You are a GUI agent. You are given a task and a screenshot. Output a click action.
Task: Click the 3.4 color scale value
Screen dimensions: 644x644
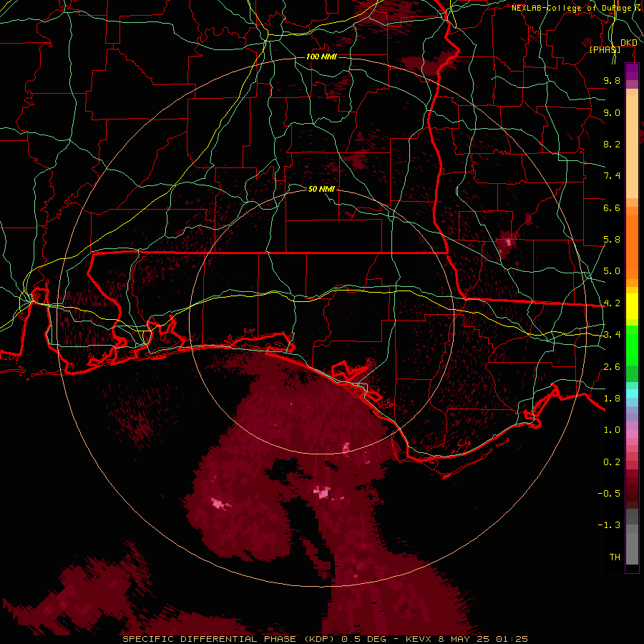click(x=612, y=335)
